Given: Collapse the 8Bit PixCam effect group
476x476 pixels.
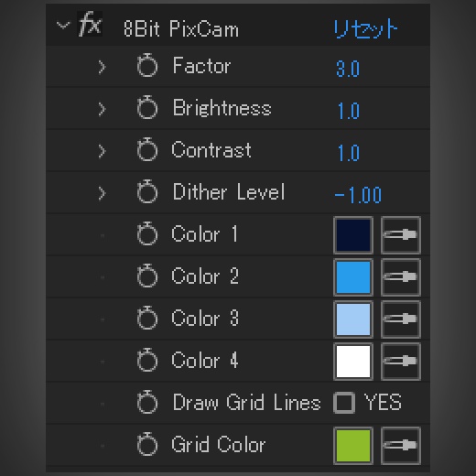Looking at the screenshot, I should 63,26.
